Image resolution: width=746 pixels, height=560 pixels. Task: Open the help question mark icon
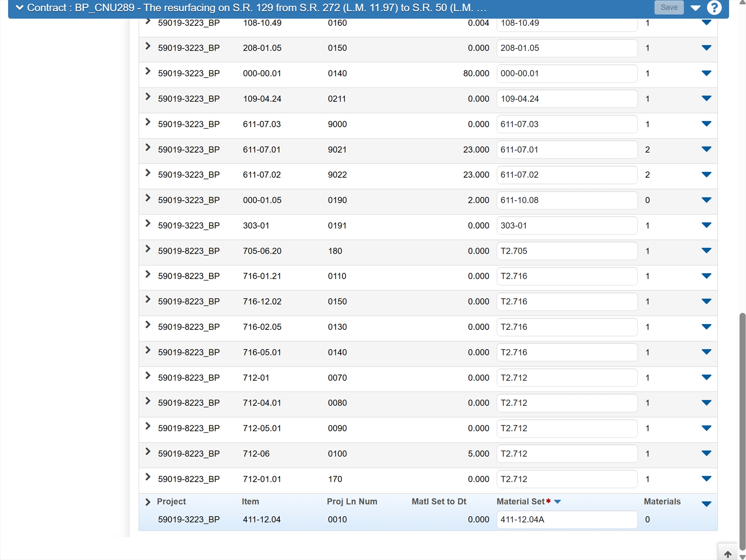coord(714,8)
